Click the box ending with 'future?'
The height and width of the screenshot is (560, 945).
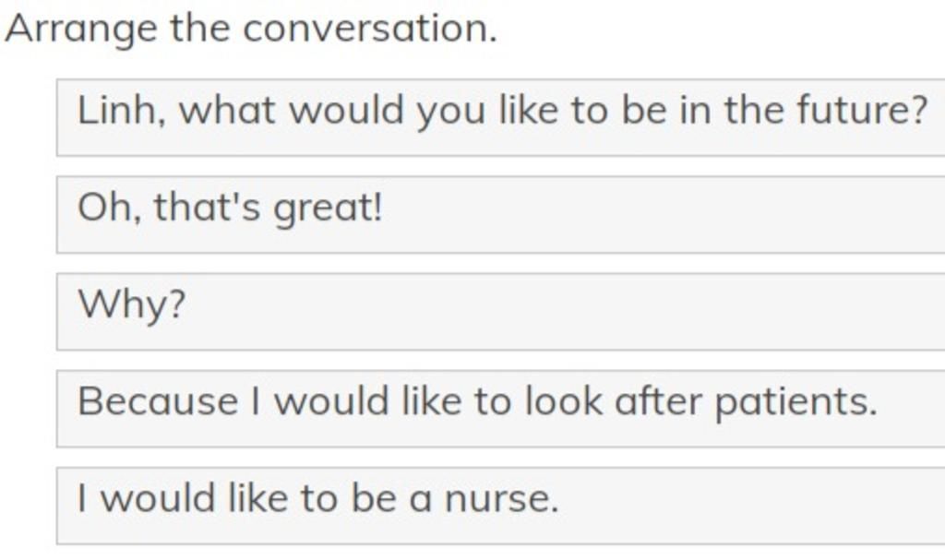click(501, 117)
